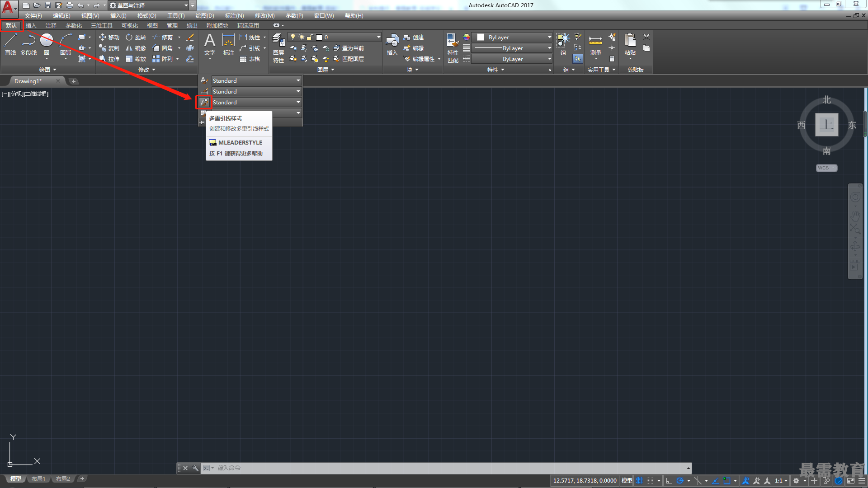Image resolution: width=868 pixels, height=488 pixels.
Task: Open the Dimension (标注) tool
Action: coord(229,44)
